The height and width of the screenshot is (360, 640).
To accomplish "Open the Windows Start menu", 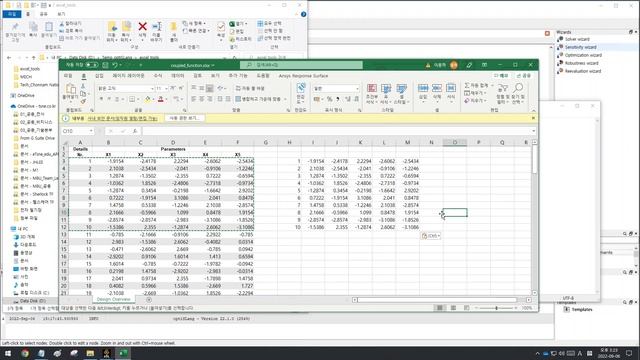I will pos(8,353).
